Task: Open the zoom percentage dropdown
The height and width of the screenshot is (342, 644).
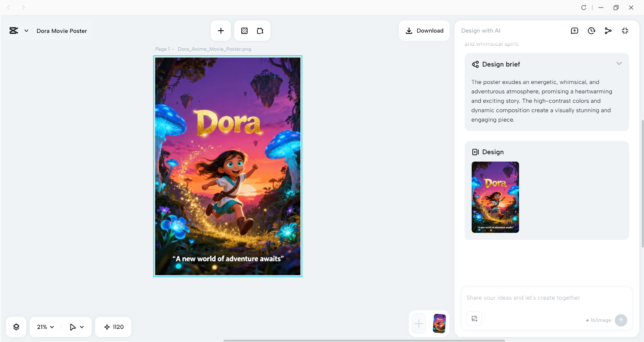Action: pos(45,327)
